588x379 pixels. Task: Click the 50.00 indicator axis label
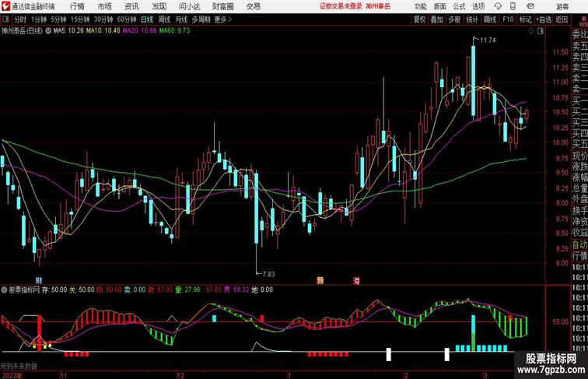560,321
